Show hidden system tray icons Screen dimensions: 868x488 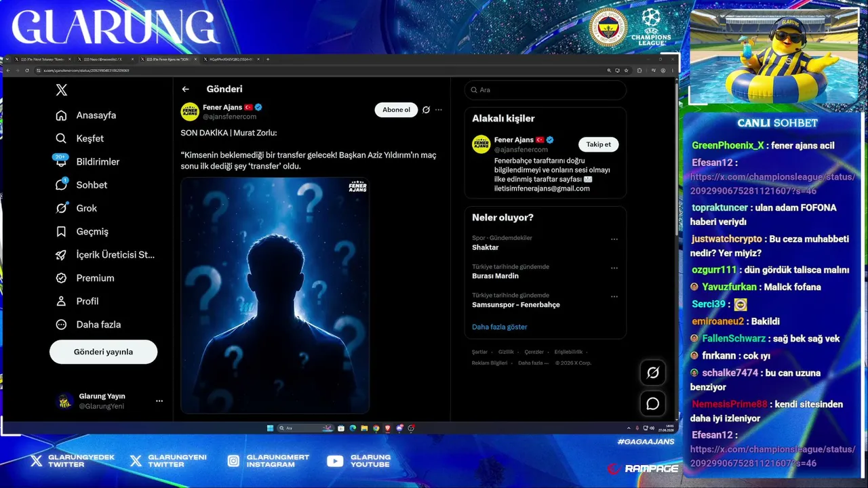[x=629, y=428]
